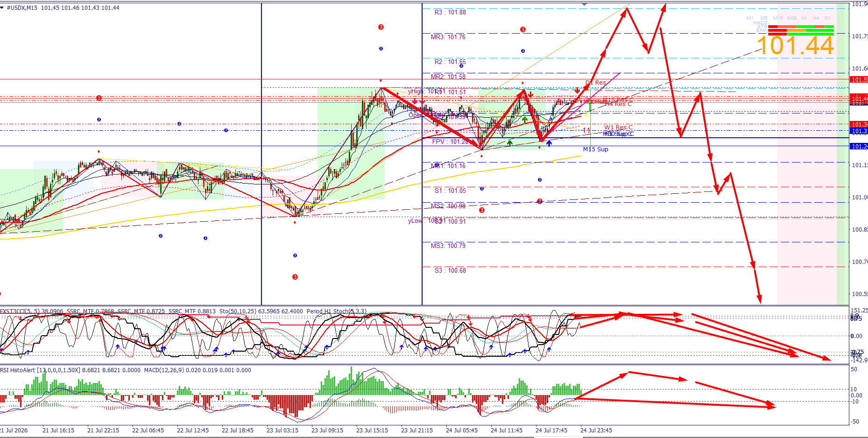Click the blue 101.24 price axis tag
Image resolution: width=868 pixels, height=438 pixels.
(859, 146)
